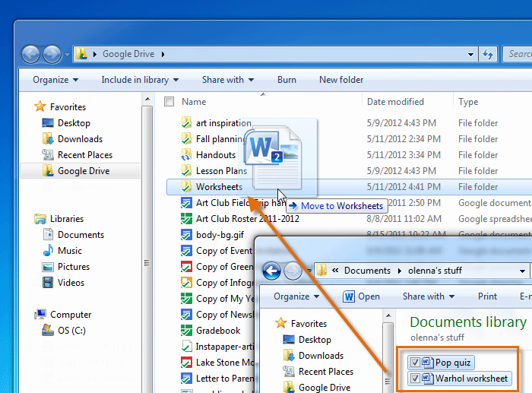The width and height of the screenshot is (532, 393).
Task: Select the body-bg.gif file
Action: coord(220,235)
